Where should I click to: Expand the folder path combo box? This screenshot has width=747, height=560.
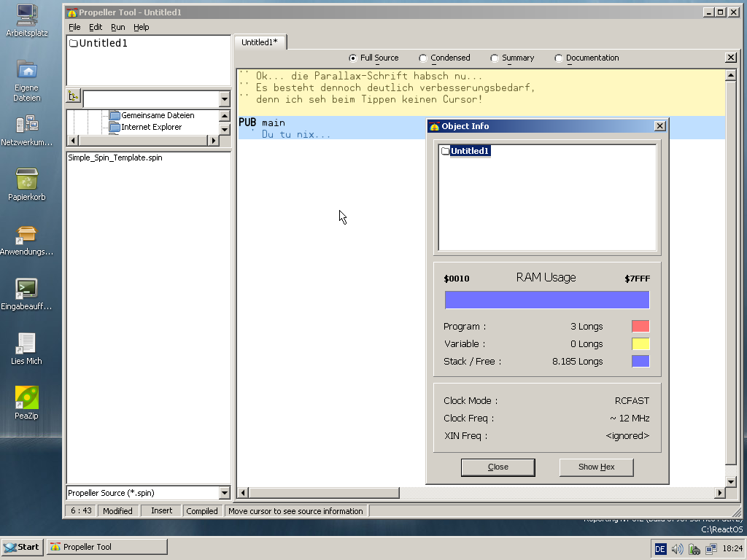coord(224,98)
